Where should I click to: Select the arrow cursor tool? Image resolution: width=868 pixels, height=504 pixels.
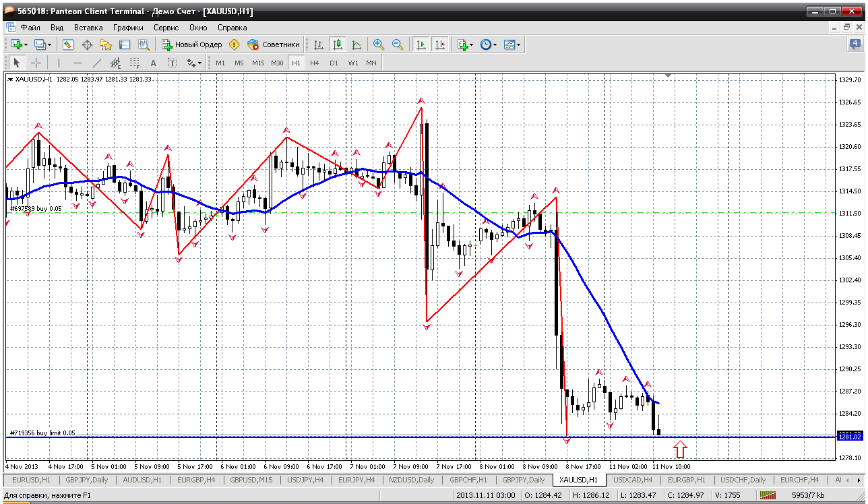pos(17,63)
